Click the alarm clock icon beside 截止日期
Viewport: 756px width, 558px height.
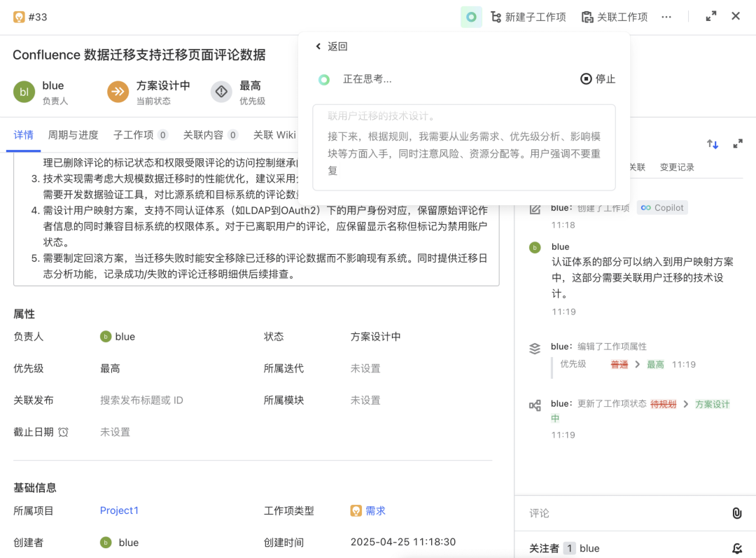(63, 432)
